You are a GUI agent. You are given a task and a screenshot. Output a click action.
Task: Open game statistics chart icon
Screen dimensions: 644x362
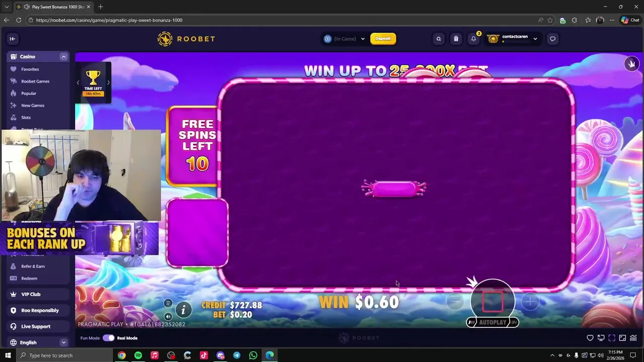coord(633,338)
